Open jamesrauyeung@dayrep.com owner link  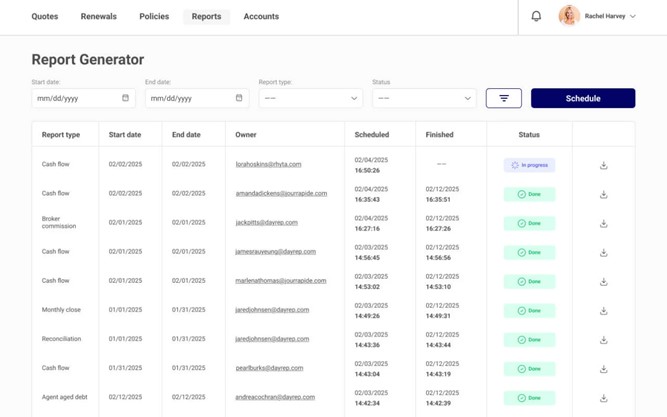pyautogui.click(x=276, y=251)
